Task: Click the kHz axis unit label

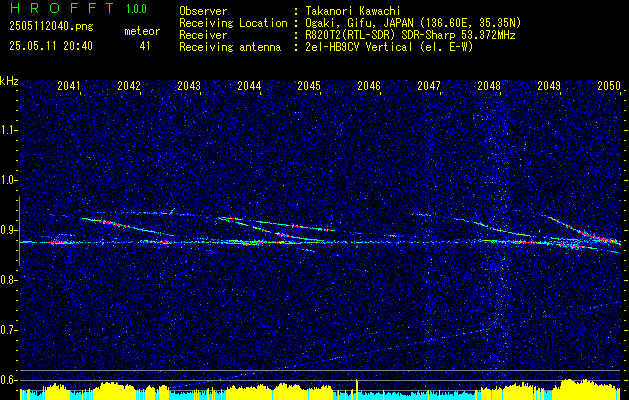Action: pyautogui.click(x=9, y=81)
